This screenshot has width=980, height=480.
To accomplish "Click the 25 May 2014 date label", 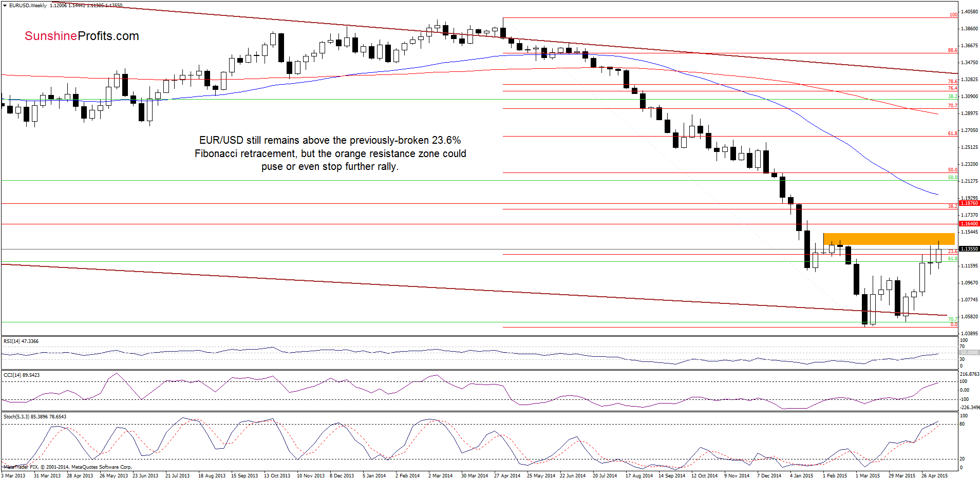I will [541, 476].
